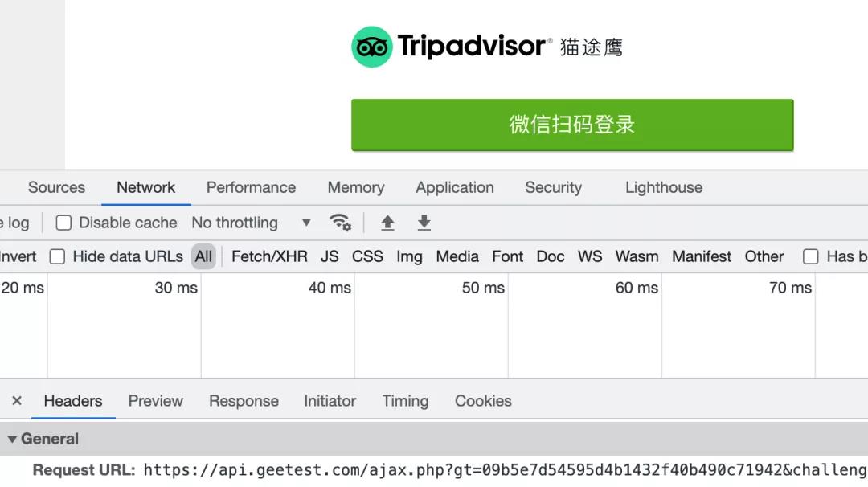
Task: Filter requests by Fetch/XHR
Action: [269, 256]
